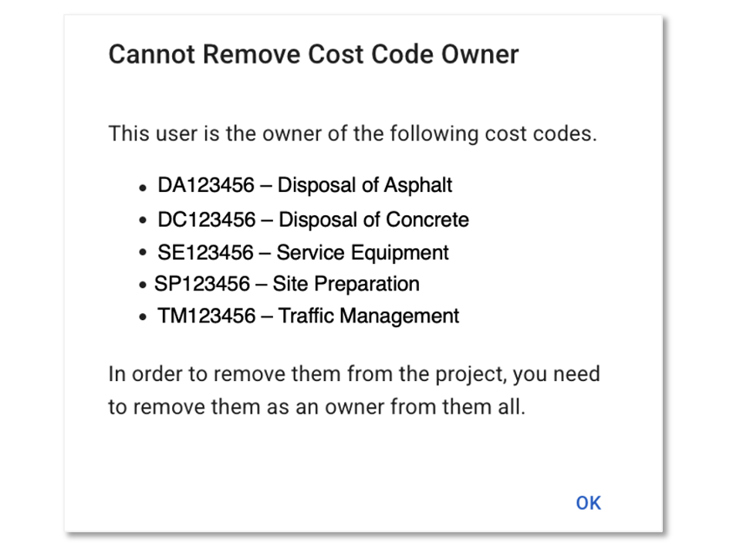This screenshot has height=560, width=733.
Task: Click the bullet beside DC123456
Action: pyautogui.click(x=143, y=221)
